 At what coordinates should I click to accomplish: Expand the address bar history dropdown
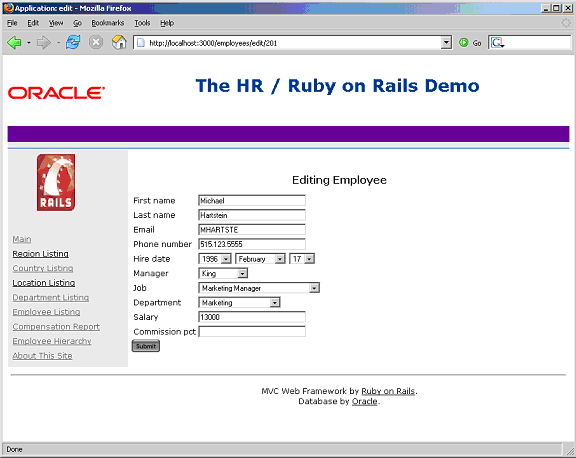tap(446, 43)
